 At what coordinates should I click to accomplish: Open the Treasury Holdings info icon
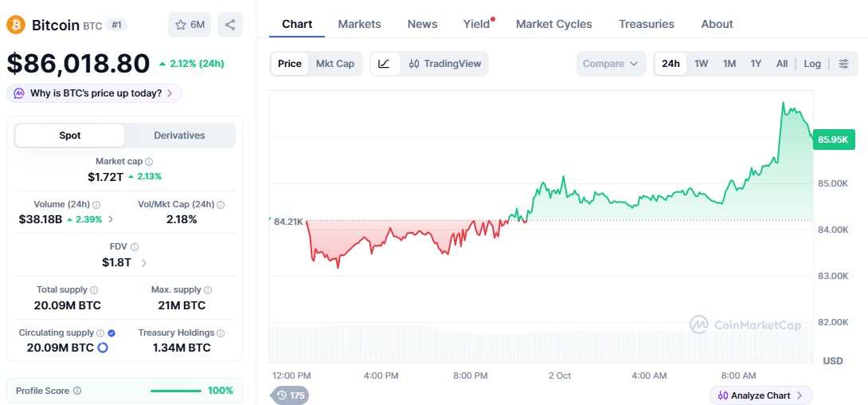tap(221, 333)
